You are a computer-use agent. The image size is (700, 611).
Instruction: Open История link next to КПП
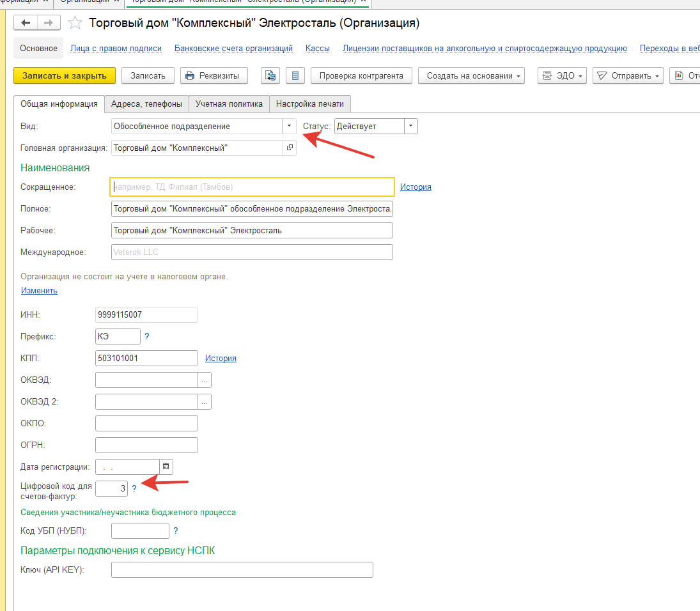[221, 359]
